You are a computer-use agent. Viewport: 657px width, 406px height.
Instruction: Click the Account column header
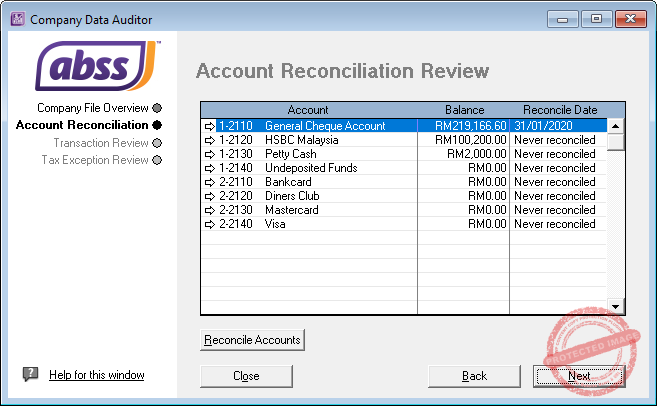pos(308,110)
